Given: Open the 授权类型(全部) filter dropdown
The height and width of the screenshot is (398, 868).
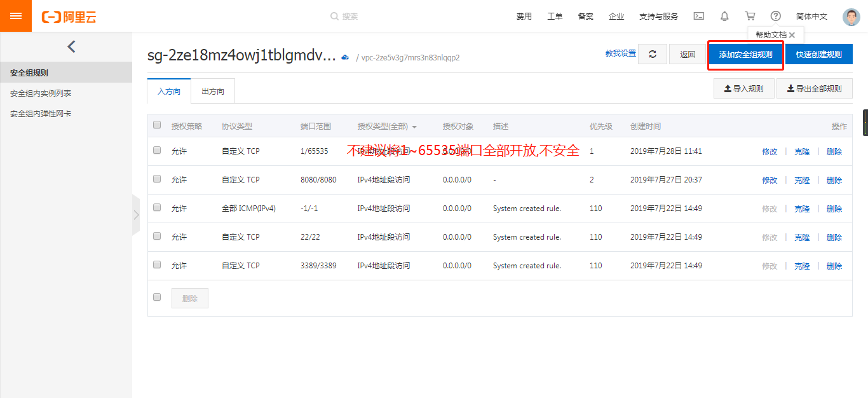Looking at the screenshot, I should pos(387,126).
